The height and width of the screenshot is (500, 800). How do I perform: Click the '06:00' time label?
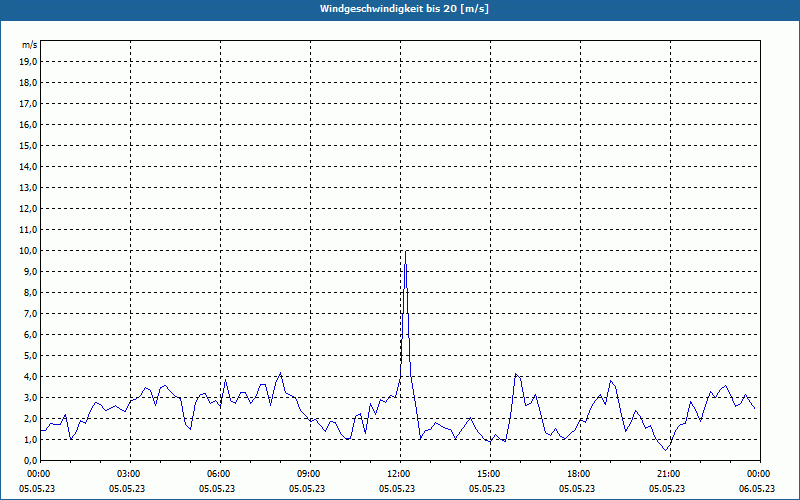click(x=220, y=474)
